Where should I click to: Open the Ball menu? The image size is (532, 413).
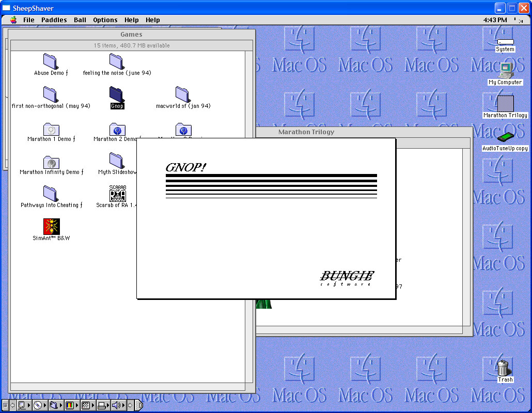[80, 20]
